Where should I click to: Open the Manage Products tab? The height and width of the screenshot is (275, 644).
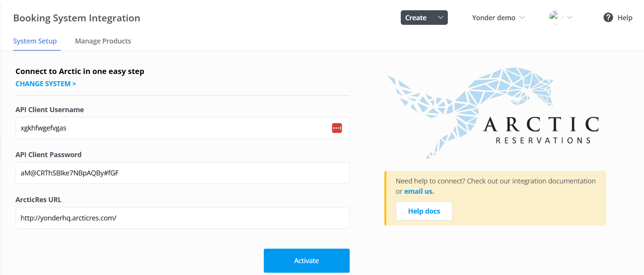[103, 41]
